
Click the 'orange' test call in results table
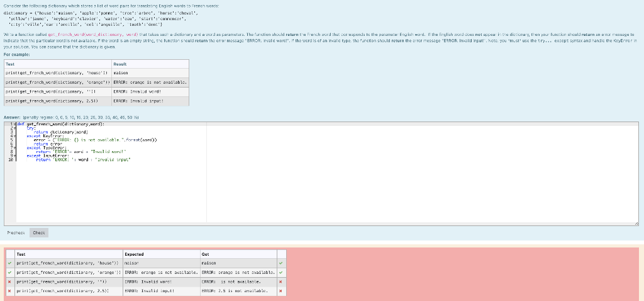point(69,272)
